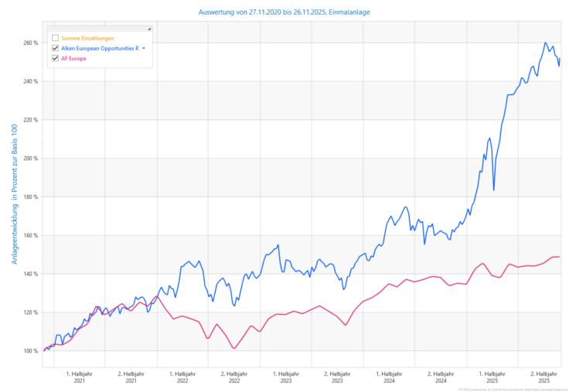Collapse legend using the corner triangle icon
569x392 pixels.
point(149,29)
